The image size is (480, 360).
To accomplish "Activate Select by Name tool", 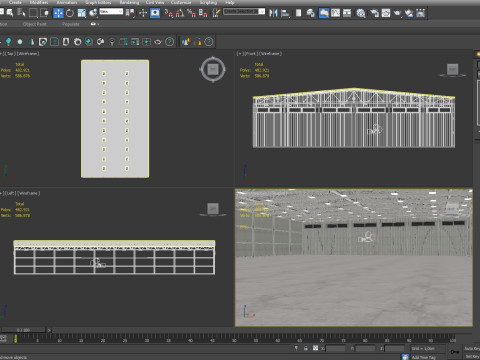I will click(21, 13).
